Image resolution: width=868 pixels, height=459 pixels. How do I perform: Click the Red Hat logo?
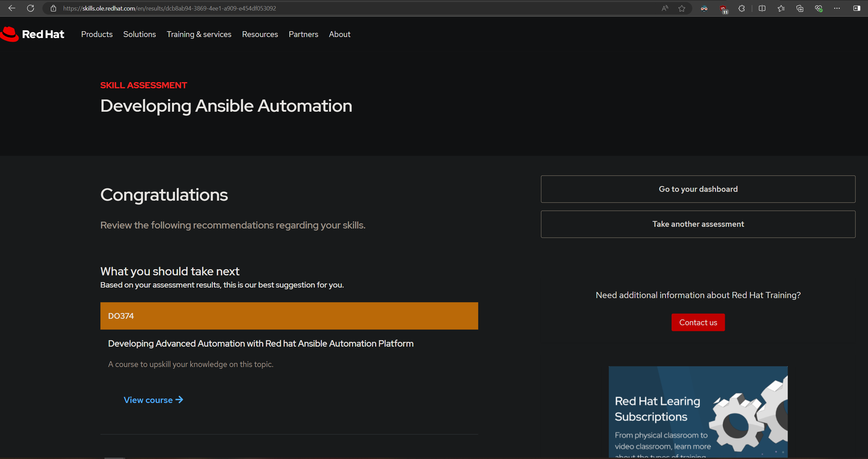33,34
